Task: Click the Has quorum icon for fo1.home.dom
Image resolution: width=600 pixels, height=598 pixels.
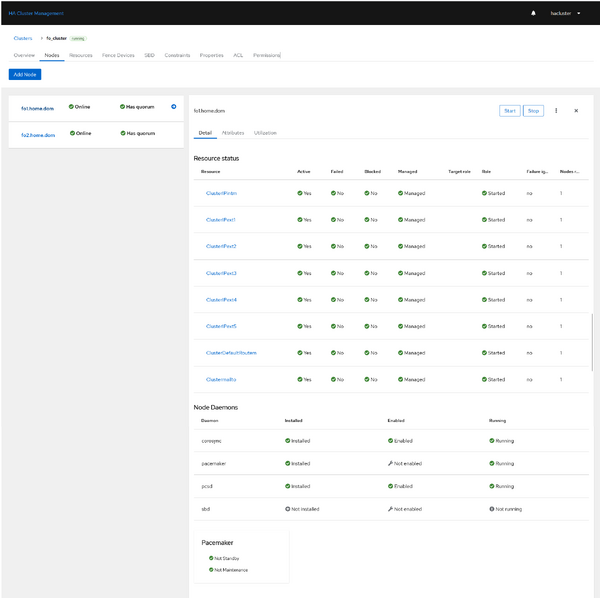Action: click(122, 107)
